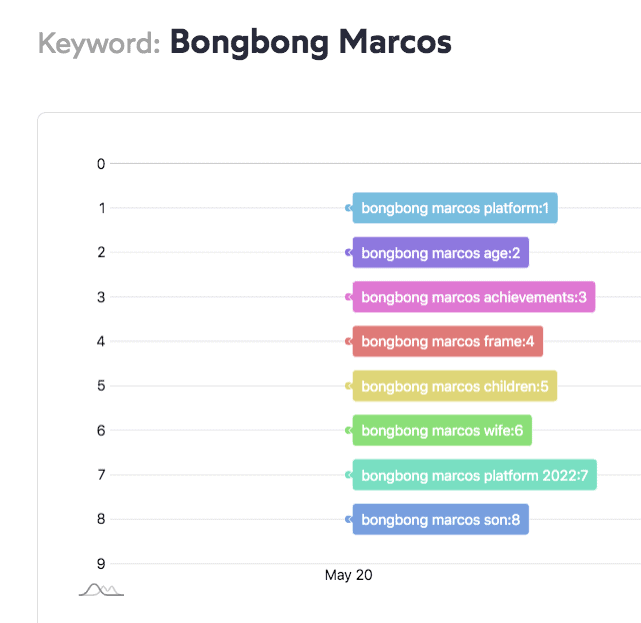Click the green data point at rank 6
The height and width of the screenshot is (623, 641).
click(x=348, y=431)
